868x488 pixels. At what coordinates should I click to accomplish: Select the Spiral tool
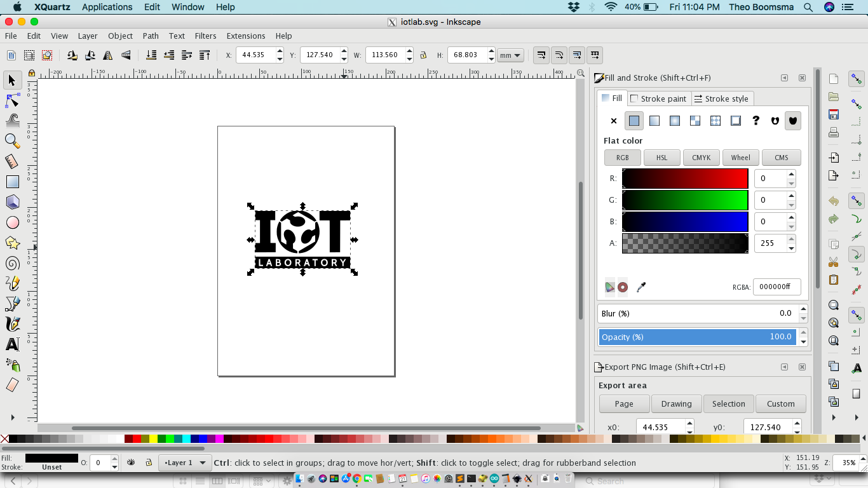point(11,263)
